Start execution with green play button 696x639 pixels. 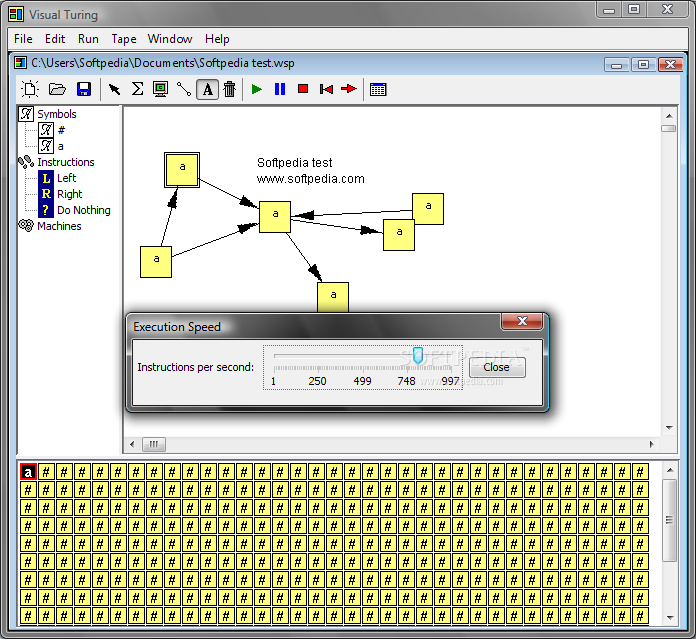[x=257, y=89]
